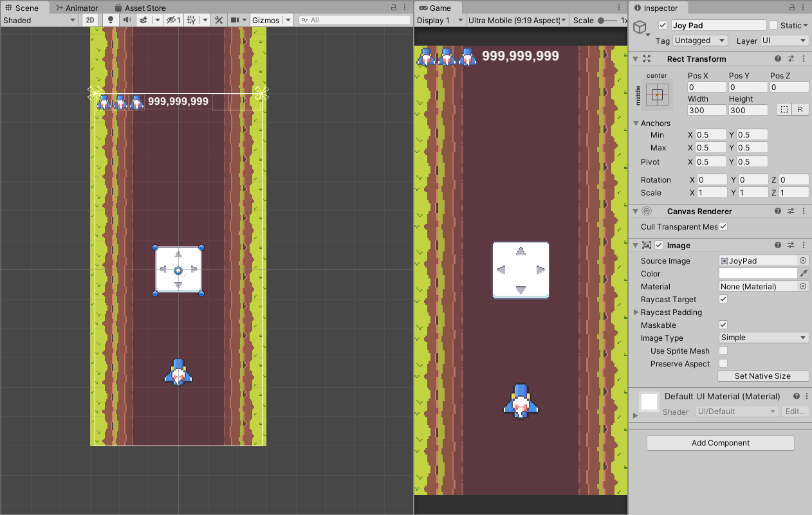Image resolution: width=812 pixels, height=515 pixels.
Task: Open the Tag Untagged dropdown
Action: click(x=700, y=41)
